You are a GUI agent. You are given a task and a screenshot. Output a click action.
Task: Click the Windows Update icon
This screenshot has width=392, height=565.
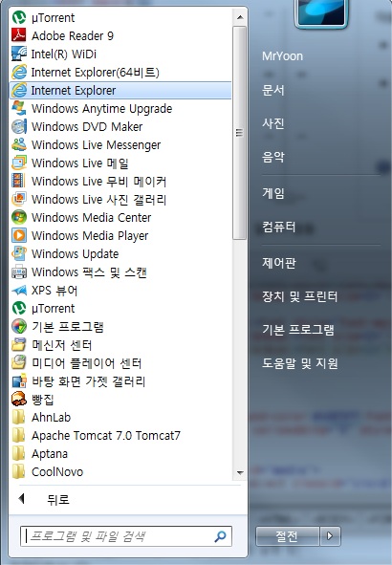(x=19, y=253)
